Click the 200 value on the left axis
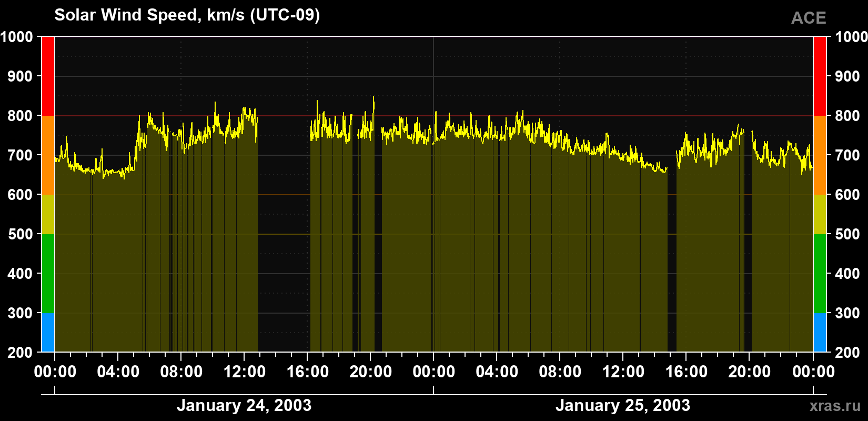The height and width of the screenshot is (421, 868). point(20,353)
